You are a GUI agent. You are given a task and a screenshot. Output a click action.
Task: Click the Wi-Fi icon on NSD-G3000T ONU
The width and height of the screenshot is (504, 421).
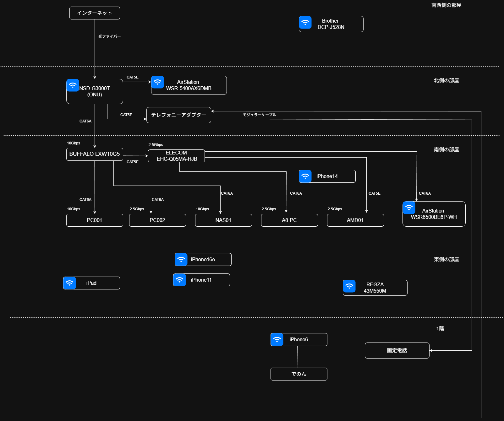click(x=73, y=85)
